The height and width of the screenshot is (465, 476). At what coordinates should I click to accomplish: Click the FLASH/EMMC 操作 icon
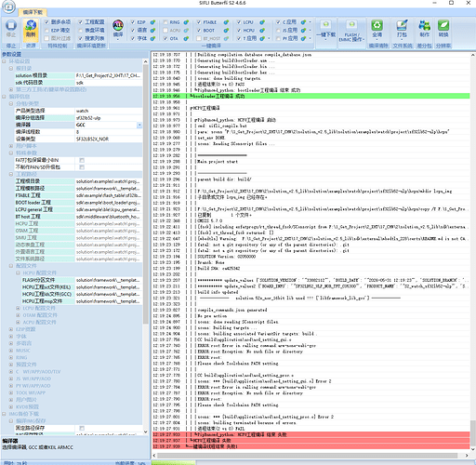(351, 25)
